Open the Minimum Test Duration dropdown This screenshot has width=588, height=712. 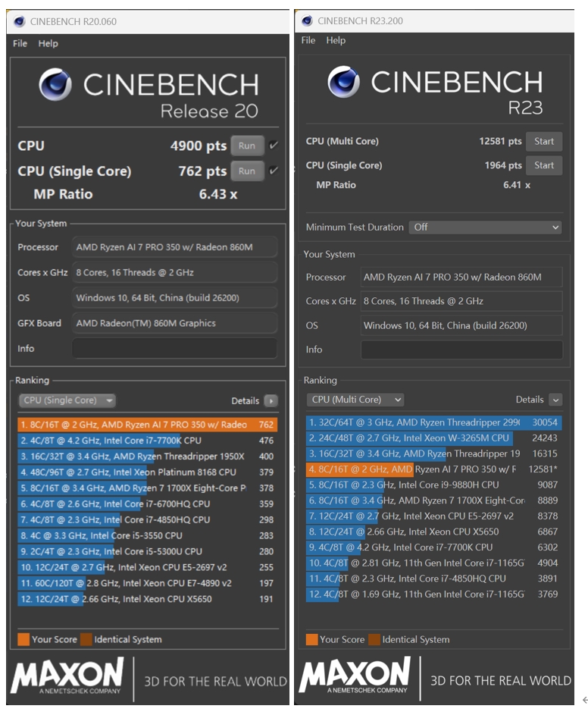click(485, 227)
